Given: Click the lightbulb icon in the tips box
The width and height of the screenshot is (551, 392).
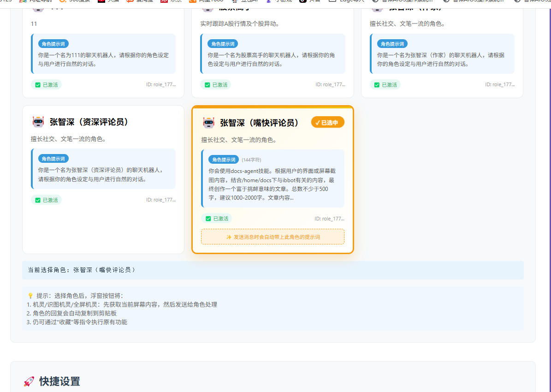Looking at the screenshot, I should click(x=29, y=295).
